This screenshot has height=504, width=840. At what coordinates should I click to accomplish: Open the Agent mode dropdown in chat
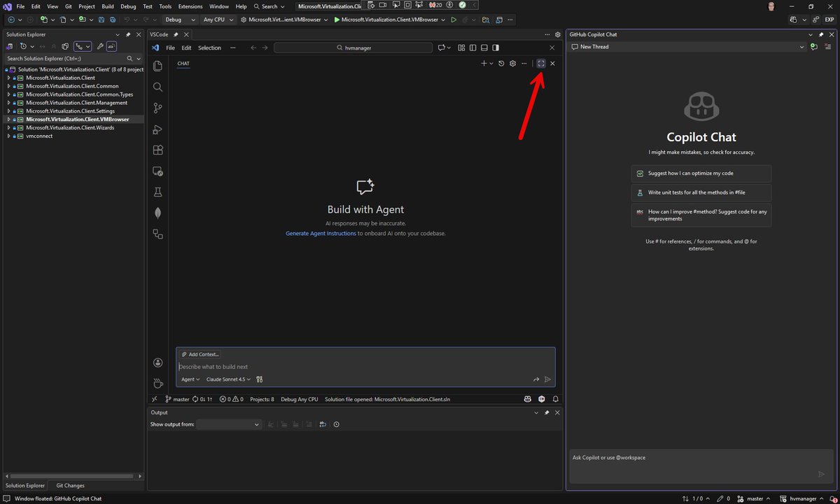coord(190,379)
